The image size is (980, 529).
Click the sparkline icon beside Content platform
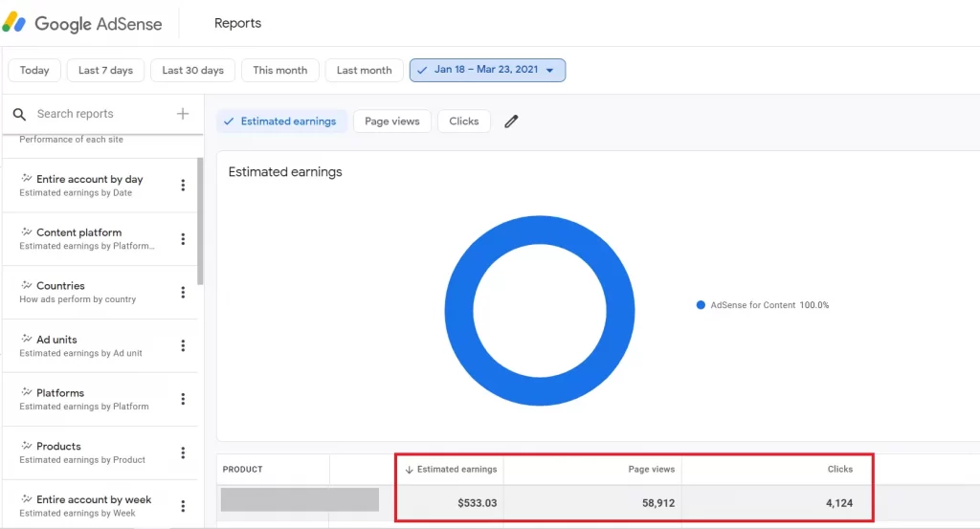point(26,231)
